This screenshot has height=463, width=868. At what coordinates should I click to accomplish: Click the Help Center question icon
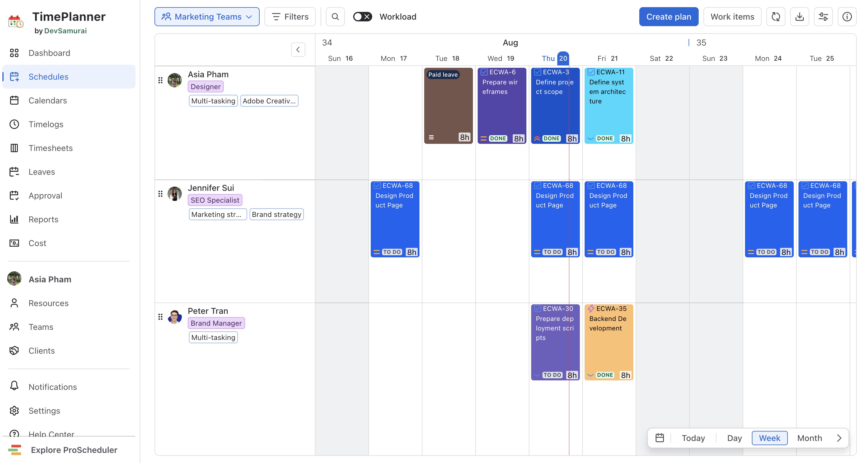[14, 433]
